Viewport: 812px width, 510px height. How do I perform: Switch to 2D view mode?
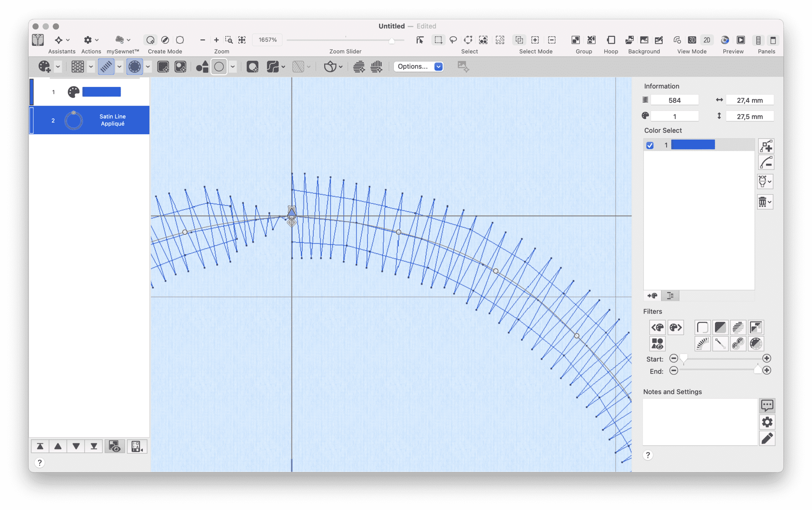point(706,40)
